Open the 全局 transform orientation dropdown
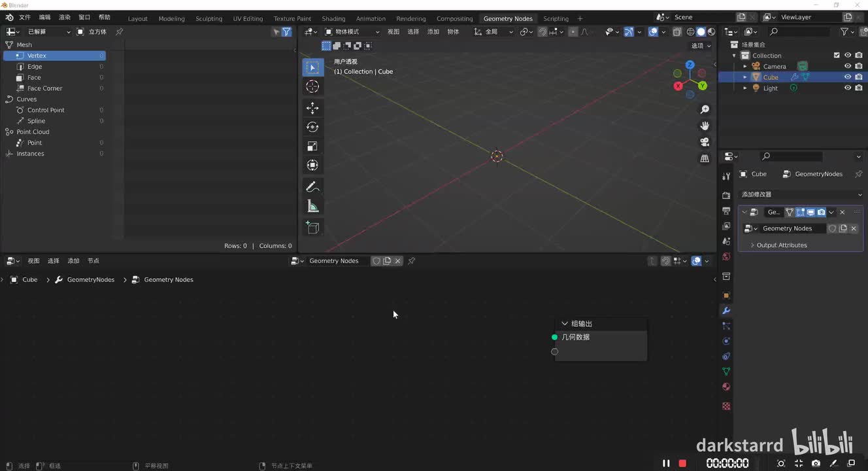 point(493,31)
